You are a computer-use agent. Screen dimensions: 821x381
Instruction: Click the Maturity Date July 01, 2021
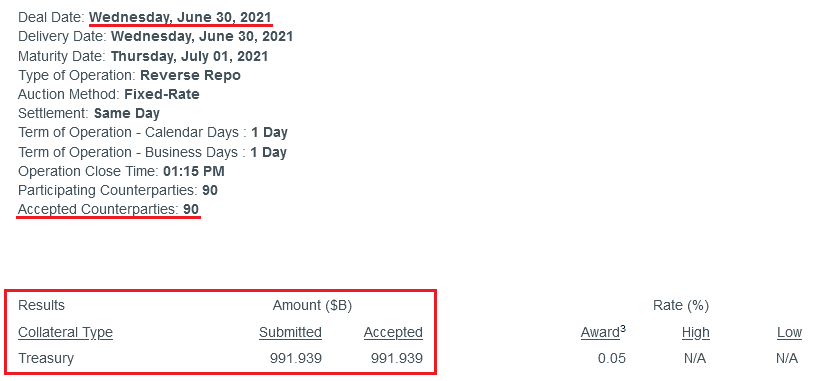pyautogui.click(x=190, y=56)
